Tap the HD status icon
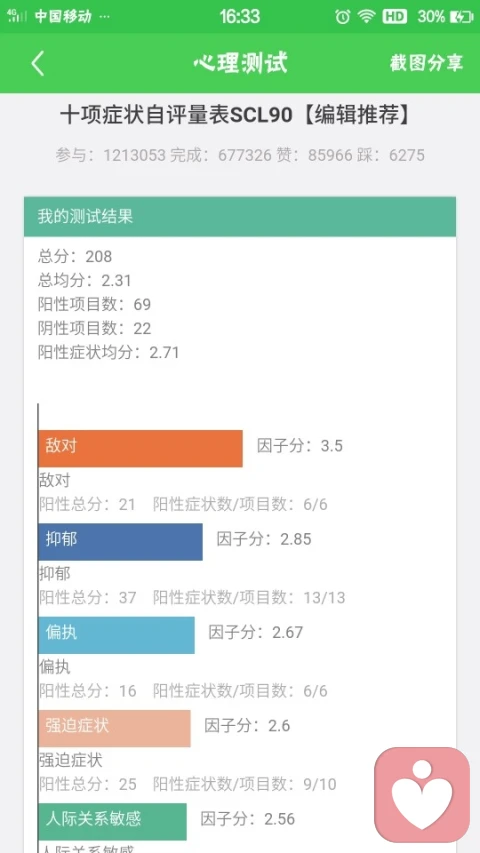 pos(395,17)
